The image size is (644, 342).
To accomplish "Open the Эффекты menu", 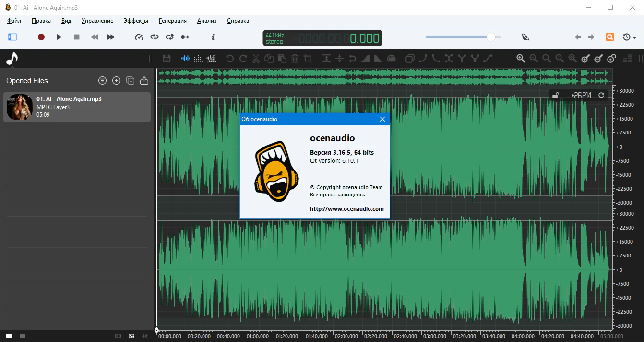I will (136, 21).
